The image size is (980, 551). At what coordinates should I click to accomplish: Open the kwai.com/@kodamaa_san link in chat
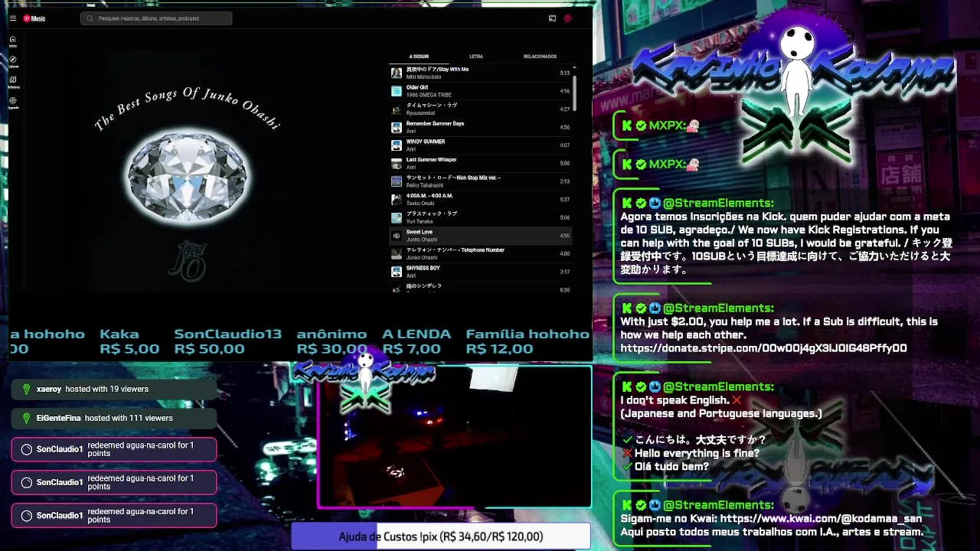click(x=822, y=519)
